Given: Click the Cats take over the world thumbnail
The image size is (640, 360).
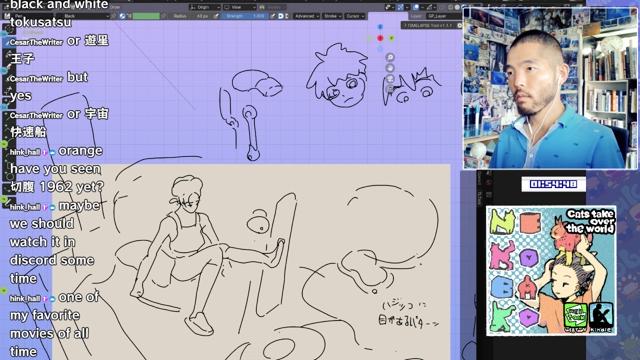Looking at the screenshot, I should coord(551,271).
